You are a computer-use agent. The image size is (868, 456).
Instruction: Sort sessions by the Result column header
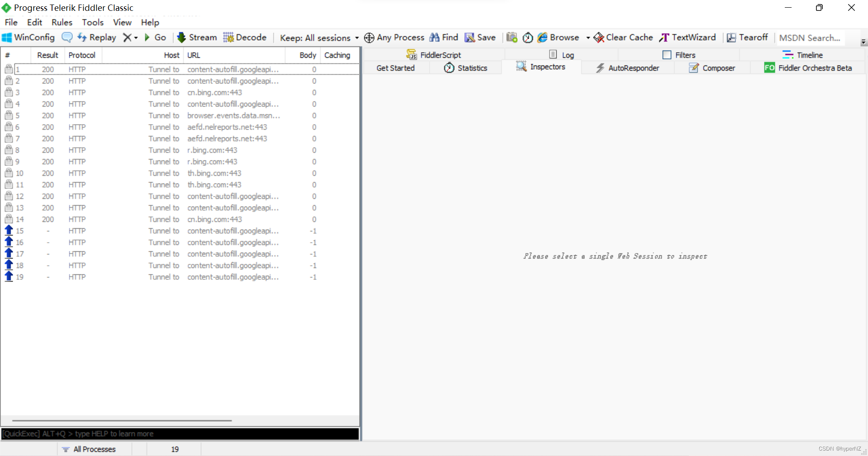pos(47,55)
